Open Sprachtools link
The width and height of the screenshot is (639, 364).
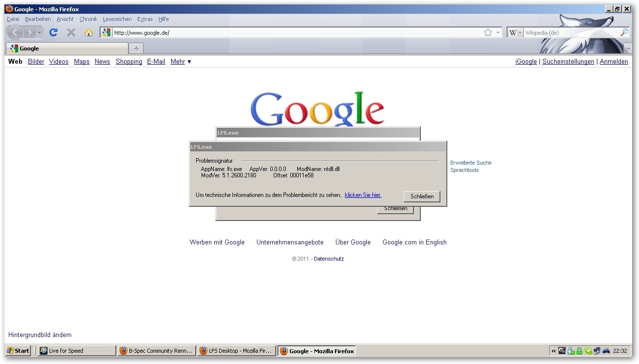click(x=464, y=170)
